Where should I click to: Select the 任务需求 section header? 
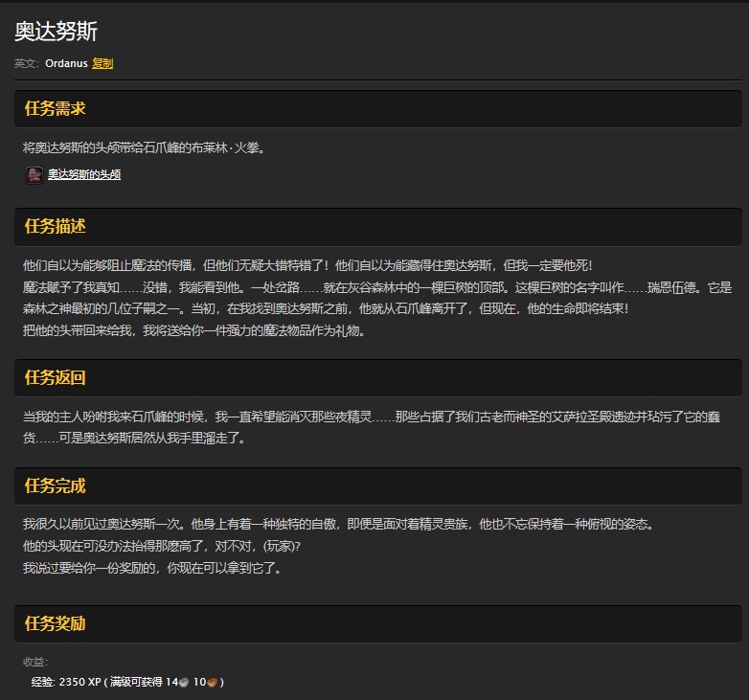click(x=56, y=108)
